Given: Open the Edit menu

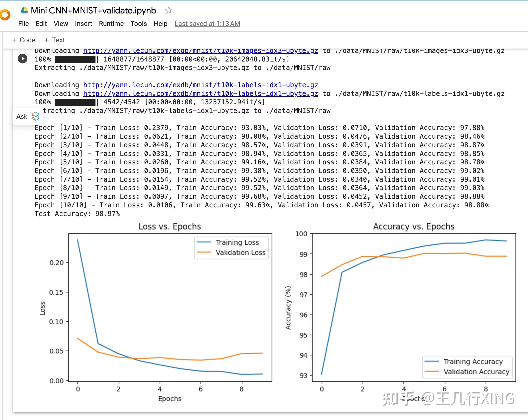Looking at the screenshot, I should point(41,24).
